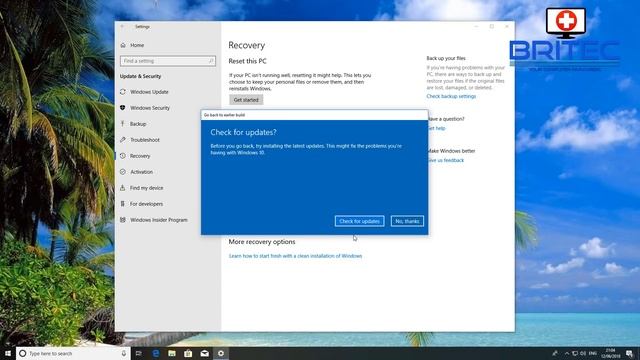Image resolution: width=640 pixels, height=360 pixels.
Task: Click Get started under Reset this PC
Action: [246, 100]
